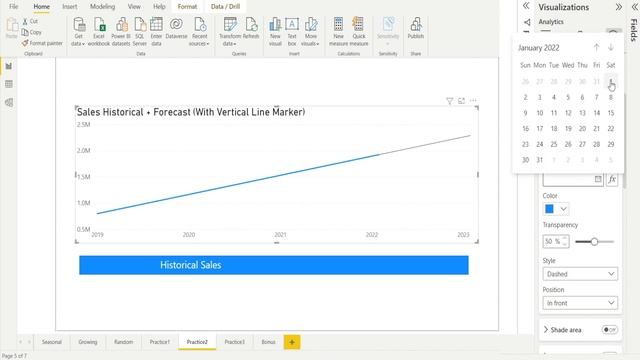Collapse the Filters pane chevron

coord(526,6)
